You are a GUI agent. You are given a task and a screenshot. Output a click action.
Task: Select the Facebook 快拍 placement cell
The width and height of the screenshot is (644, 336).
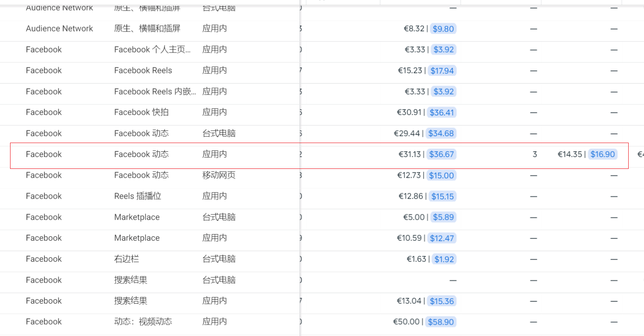pyautogui.click(x=141, y=112)
